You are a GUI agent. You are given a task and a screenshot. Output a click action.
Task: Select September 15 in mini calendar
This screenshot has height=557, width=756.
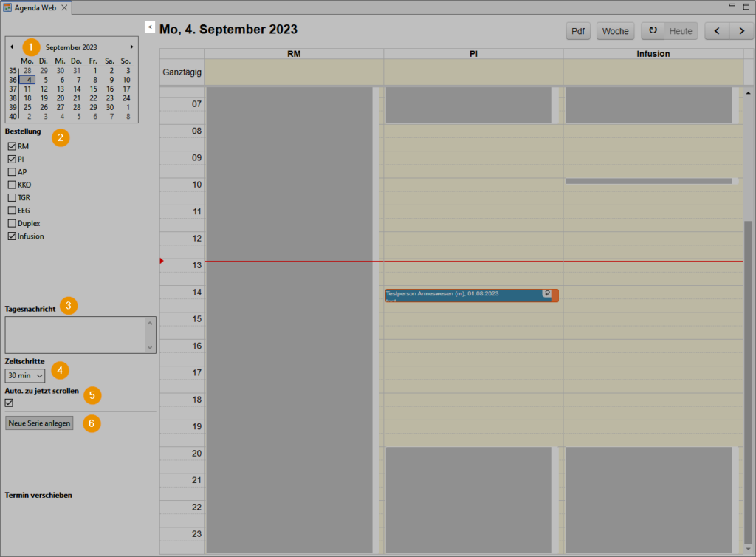pyautogui.click(x=93, y=89)
